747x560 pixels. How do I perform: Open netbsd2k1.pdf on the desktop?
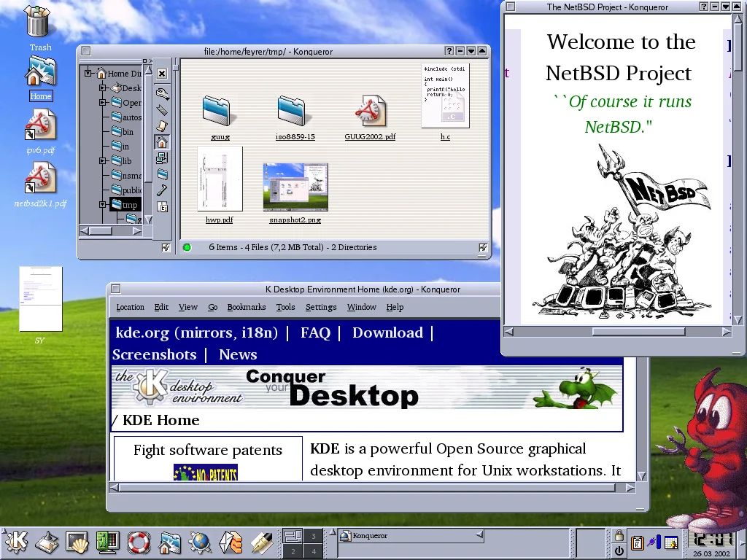41,184
